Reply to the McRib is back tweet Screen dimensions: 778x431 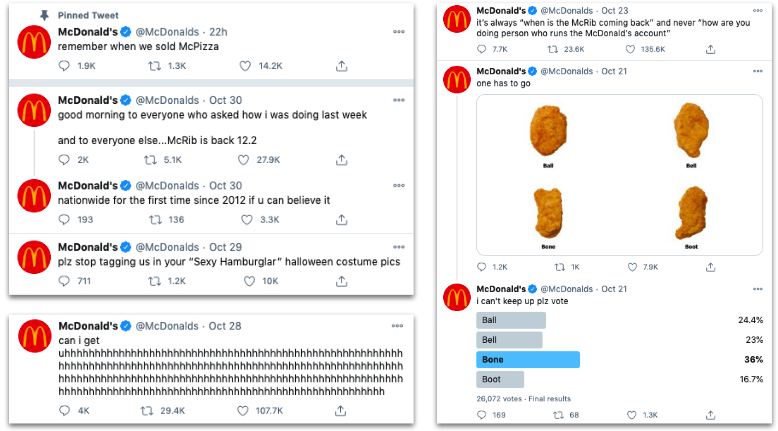pos(65,160)
